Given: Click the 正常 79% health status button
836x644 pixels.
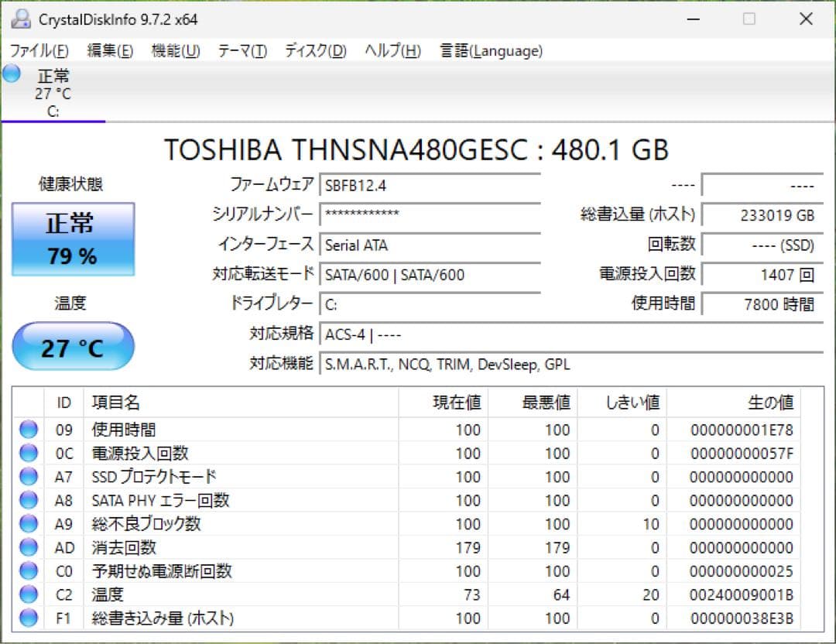Looking at the screenshot, I should pyautogui.click(x=73, y=238).
